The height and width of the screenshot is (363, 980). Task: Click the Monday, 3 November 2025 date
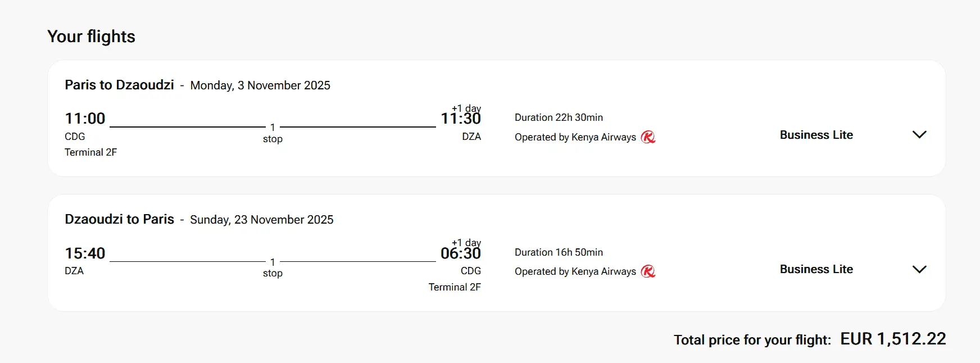click(x=260, y=85)
